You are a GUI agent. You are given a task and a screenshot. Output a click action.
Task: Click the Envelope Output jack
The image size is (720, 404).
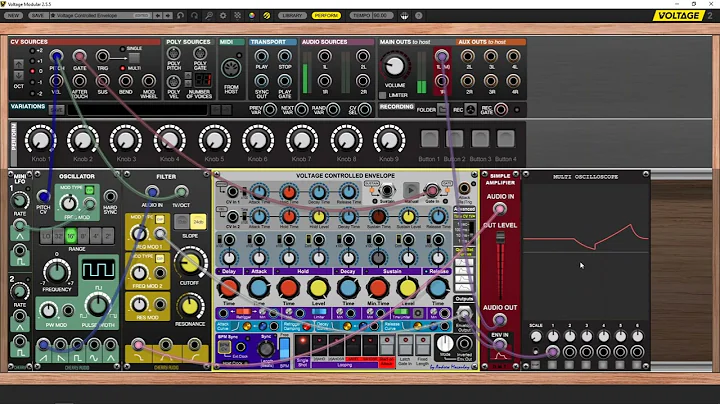464,314
